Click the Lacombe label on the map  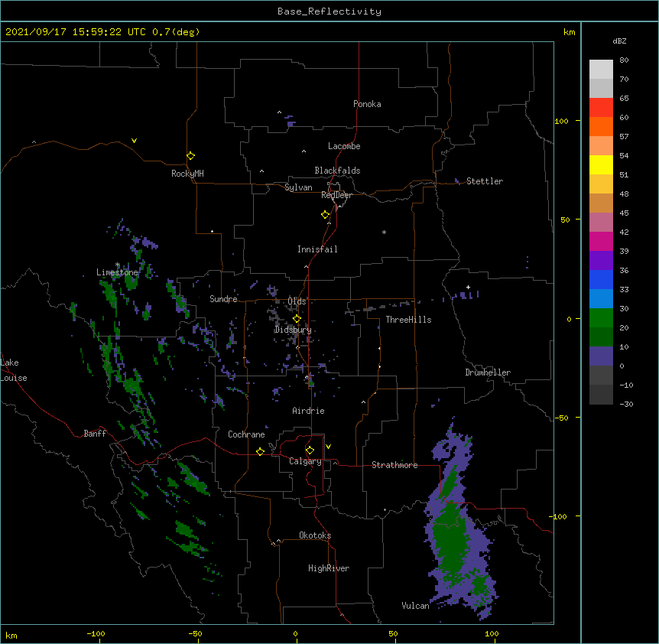coord(344,146)
